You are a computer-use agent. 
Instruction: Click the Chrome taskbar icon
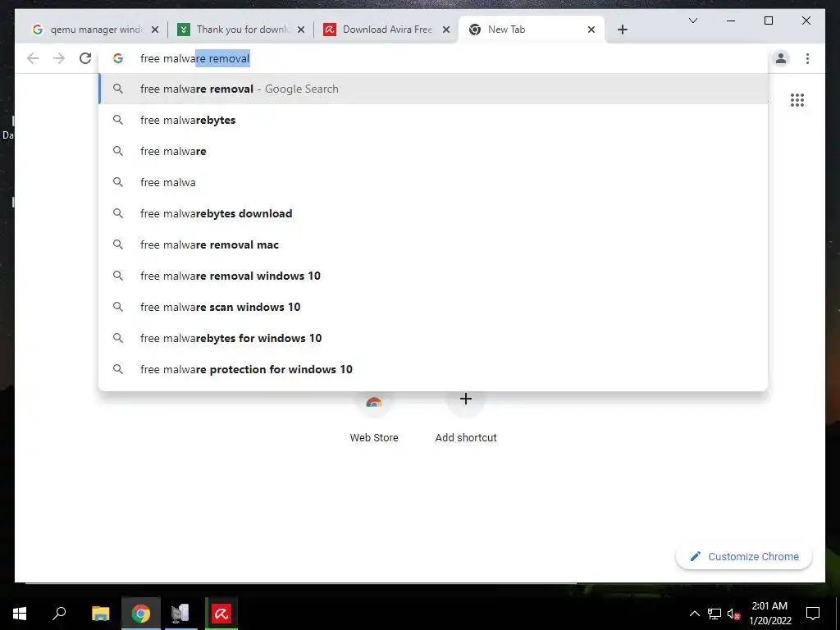click(x=141, y=614)
